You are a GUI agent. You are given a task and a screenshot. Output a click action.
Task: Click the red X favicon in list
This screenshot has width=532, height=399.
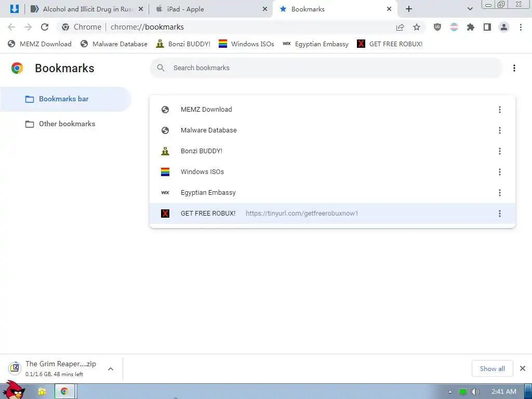tap(165, 214)
